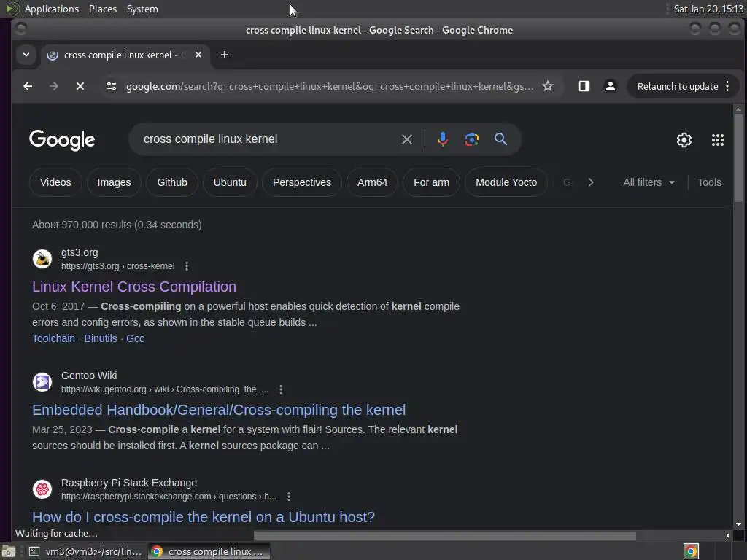Click the gts3.org cross-kernel breadcrumb URL
The image size is (747, 560).
[x=117, y=266]
